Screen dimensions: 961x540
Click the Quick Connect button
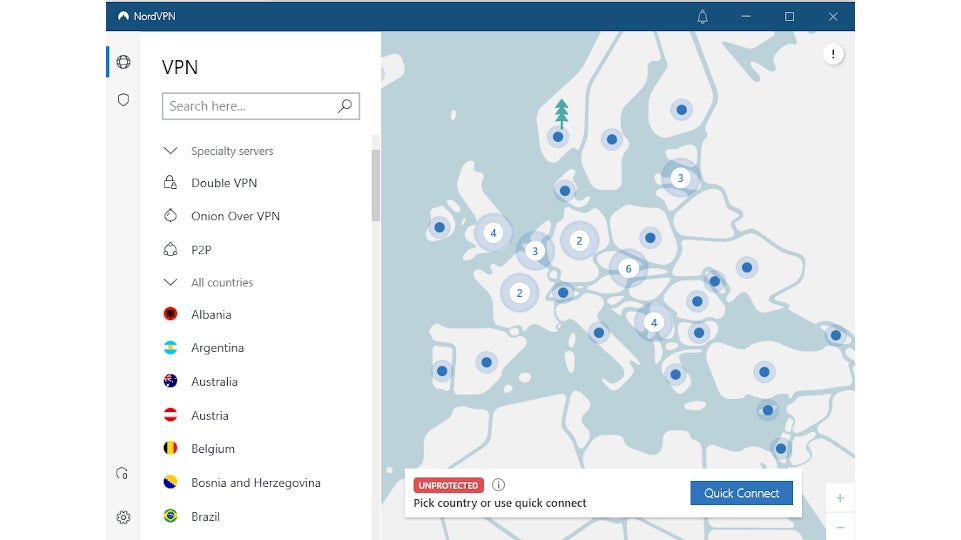click(x=742, y=493)
